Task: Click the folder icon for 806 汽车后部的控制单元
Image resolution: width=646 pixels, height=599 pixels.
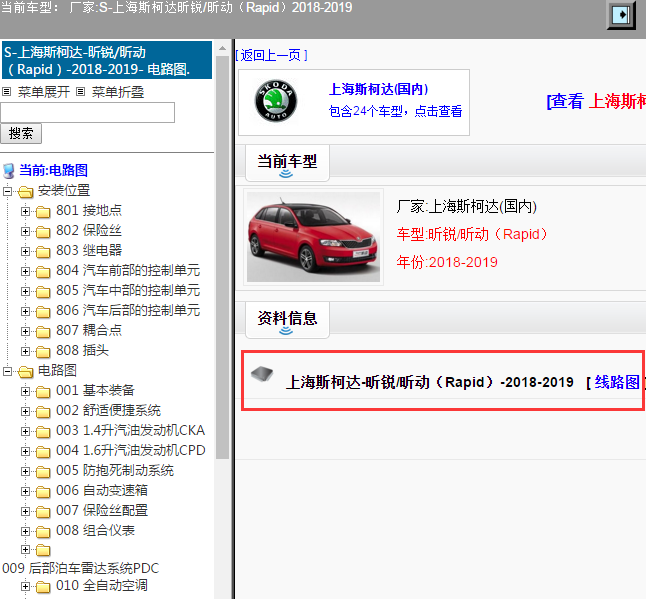Action: [43, 311]
